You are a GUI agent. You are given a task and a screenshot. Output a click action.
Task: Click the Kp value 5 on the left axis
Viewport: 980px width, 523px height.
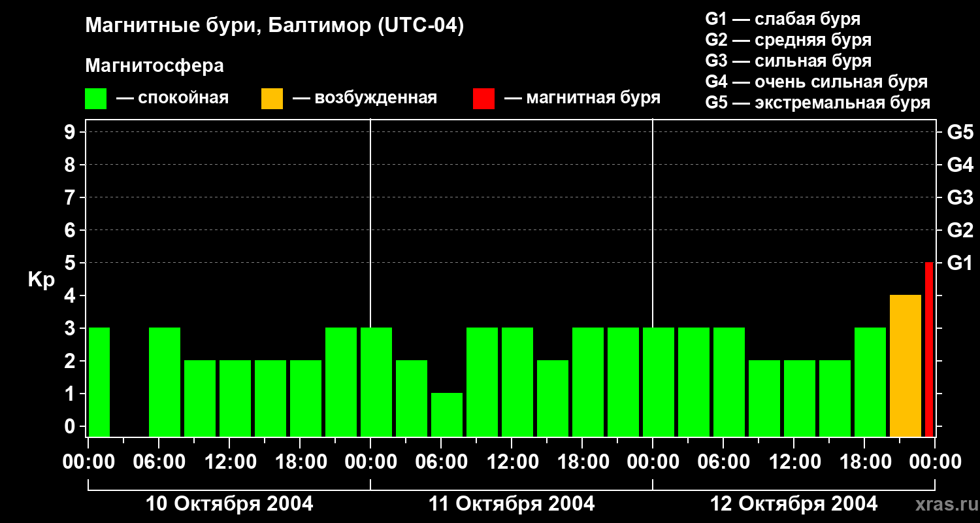tap(71, 263)
